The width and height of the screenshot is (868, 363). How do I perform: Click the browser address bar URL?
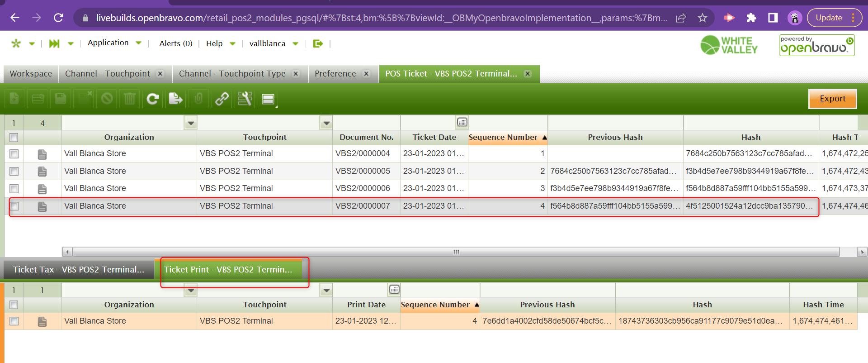(382, 18)
